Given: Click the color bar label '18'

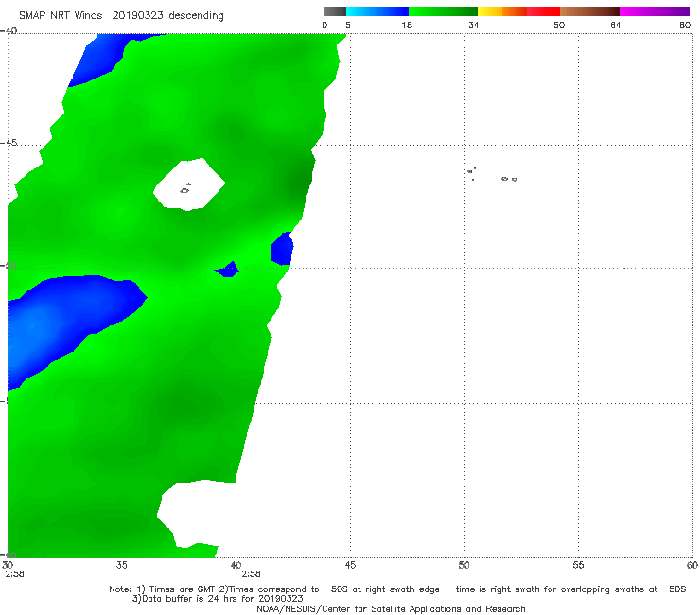Looking at the screenshot, I should coord(407,26).
